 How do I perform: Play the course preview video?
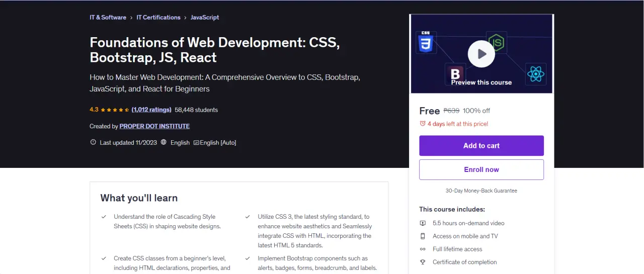pos(481,54)
